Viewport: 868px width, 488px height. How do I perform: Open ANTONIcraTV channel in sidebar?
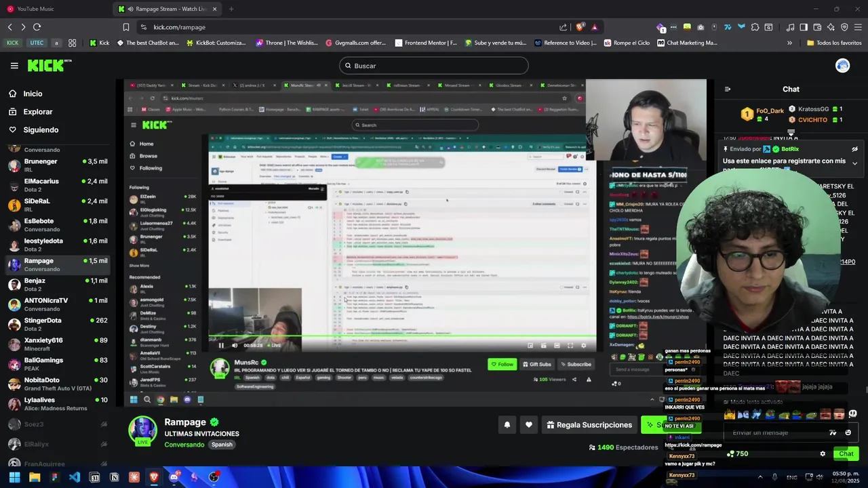(57, 304)
